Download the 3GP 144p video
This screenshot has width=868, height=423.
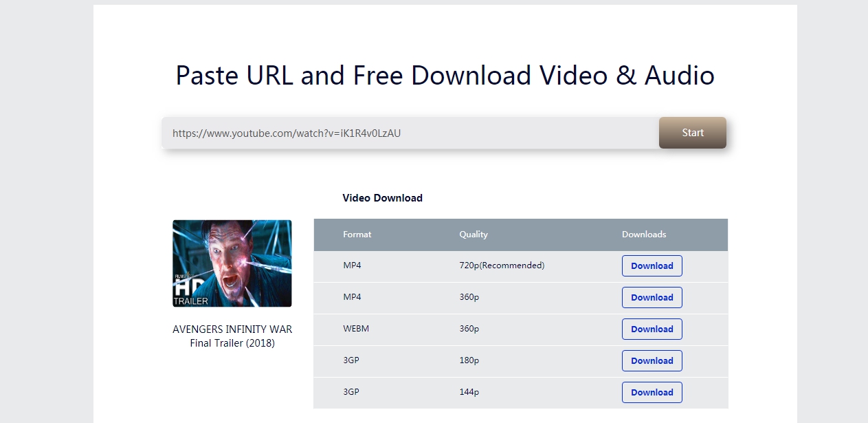pyautogui.click(x=652, y=392)
